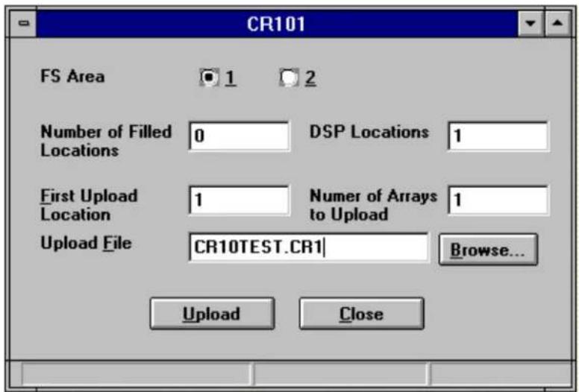The width and height of the screenshot is (579, 392).
Task: Click the Numer of Arrays to Upload label
Action: (373, 205)
